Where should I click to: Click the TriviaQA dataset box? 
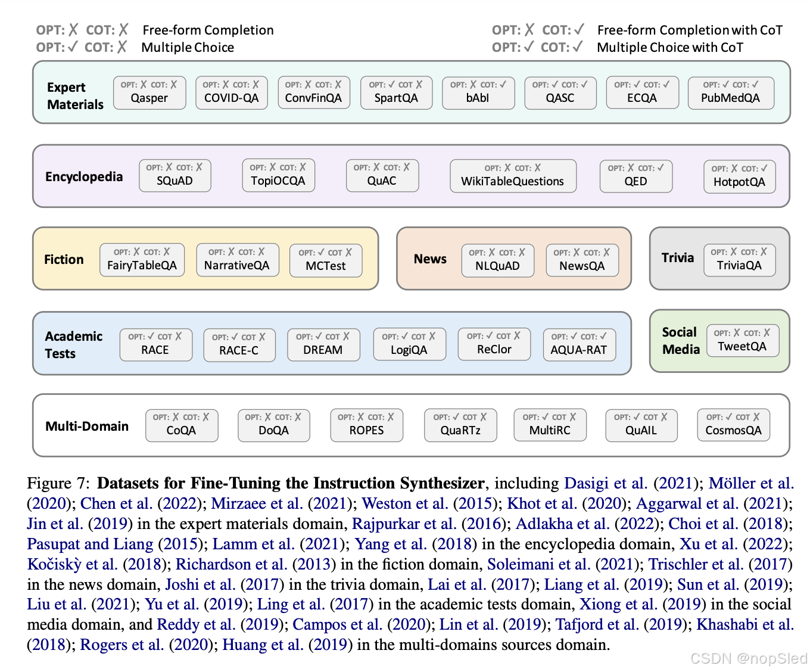pos(740,260)
